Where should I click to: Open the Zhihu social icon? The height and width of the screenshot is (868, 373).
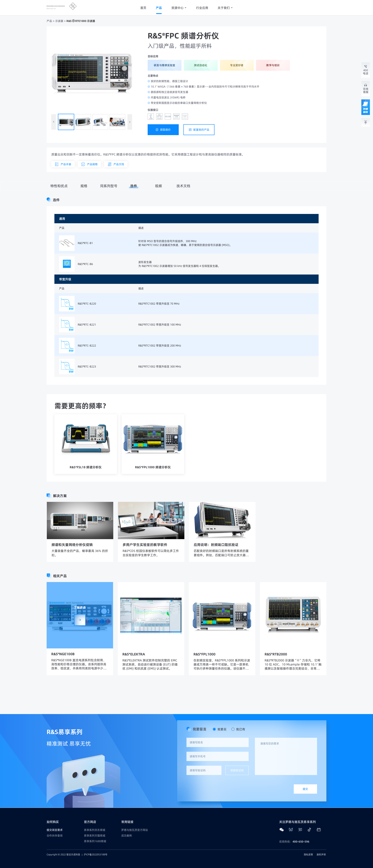[300, 830]
